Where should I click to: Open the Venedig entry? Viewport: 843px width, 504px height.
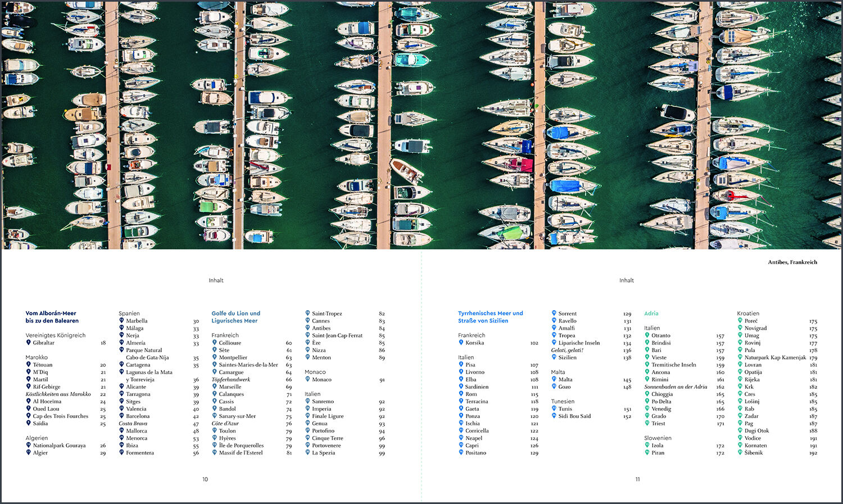[661, 408]
